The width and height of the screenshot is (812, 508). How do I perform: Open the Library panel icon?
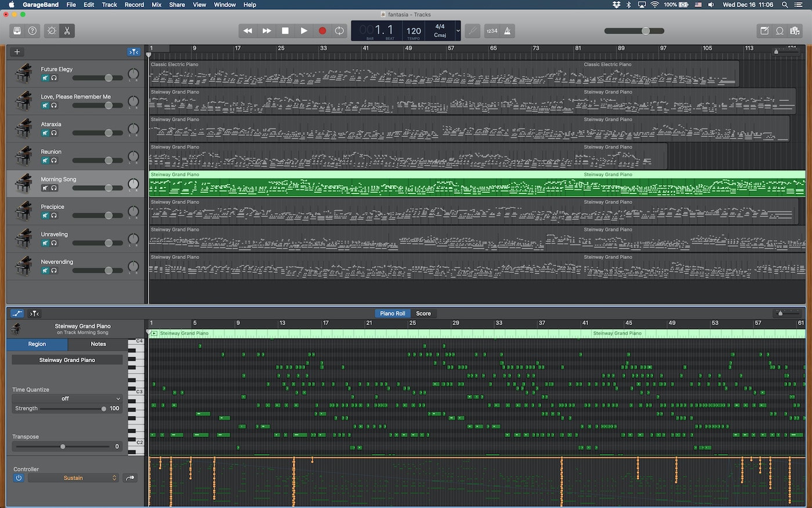point(17,31)
